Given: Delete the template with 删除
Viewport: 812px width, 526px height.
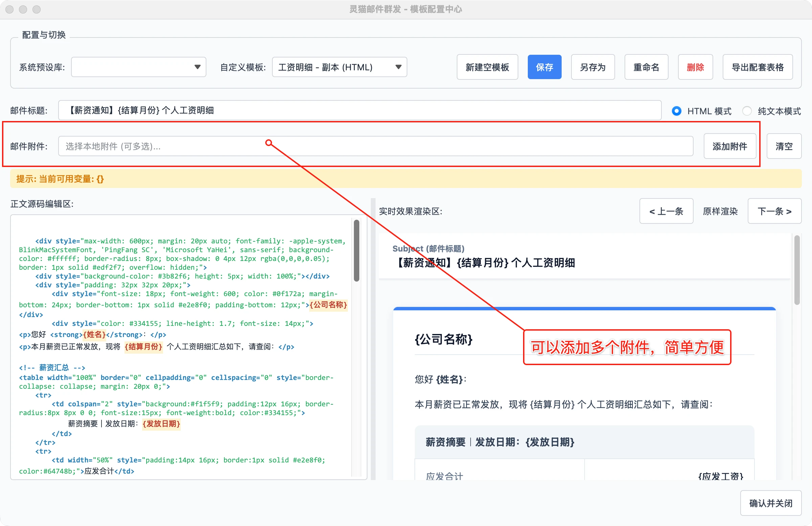Looking at the screenshot, I should [695, 67].
